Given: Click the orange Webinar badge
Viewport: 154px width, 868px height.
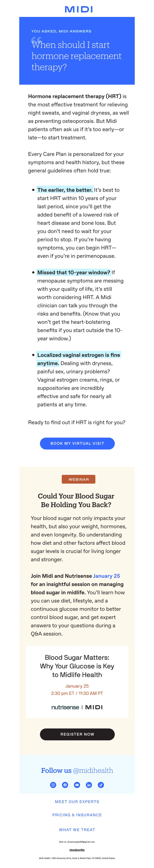Looking at the screenshot, I should (79, 479).
